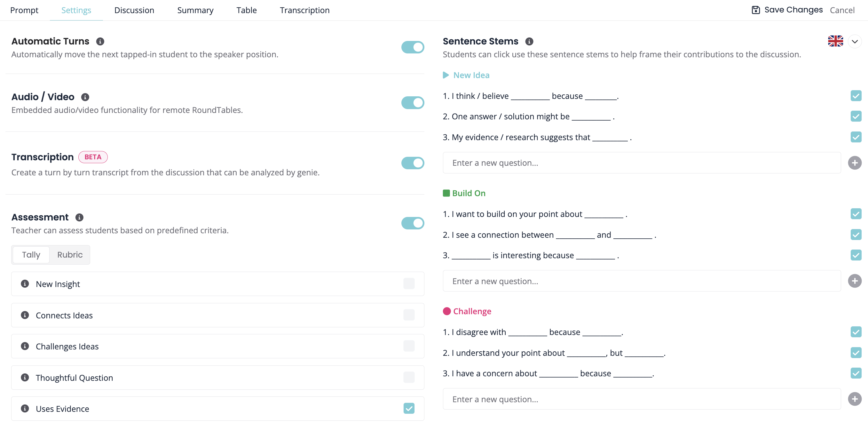Select the Rubric assessment option

[70, 255]
